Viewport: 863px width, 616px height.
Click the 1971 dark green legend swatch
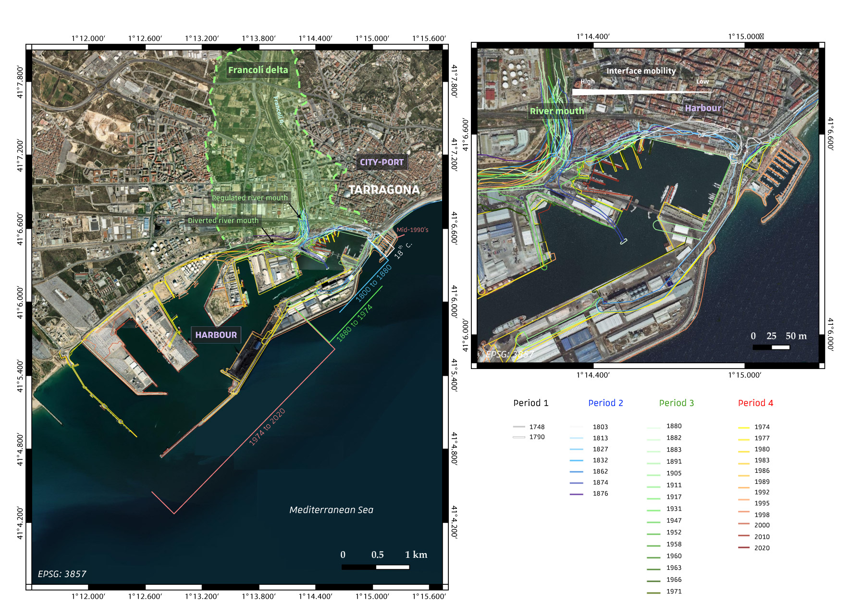click(x=653, y=592)
